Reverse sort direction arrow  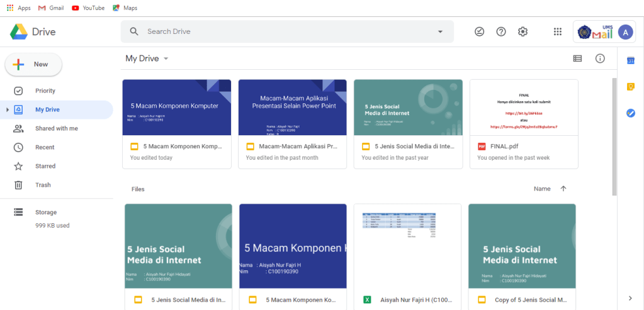point(563,189)
